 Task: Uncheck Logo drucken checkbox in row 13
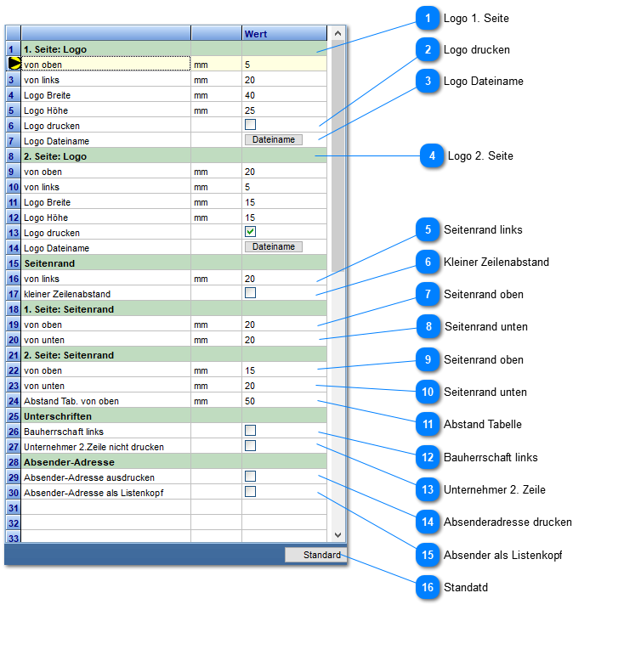[x=250, y=232]
